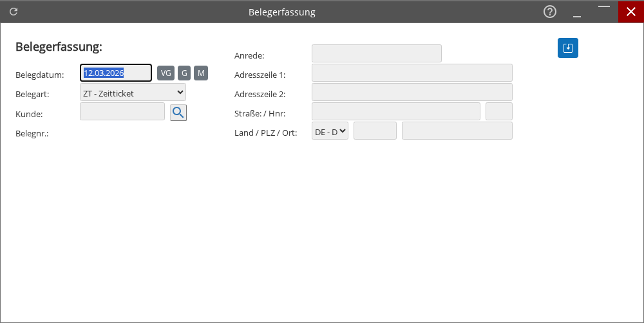Click the blue save document icon
The height and width of the screenshot is (323, 644).
tap(567, 48)
